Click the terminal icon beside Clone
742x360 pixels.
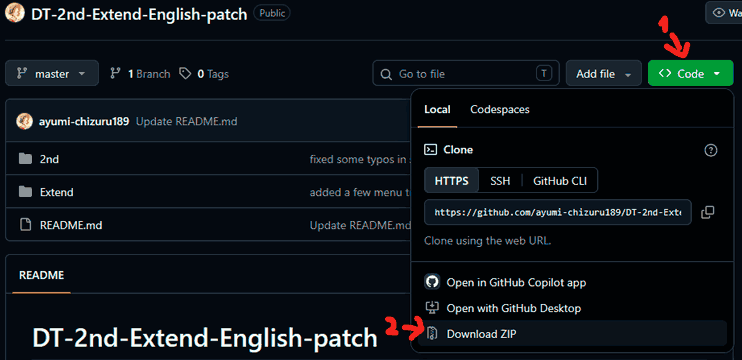[430, 150]
